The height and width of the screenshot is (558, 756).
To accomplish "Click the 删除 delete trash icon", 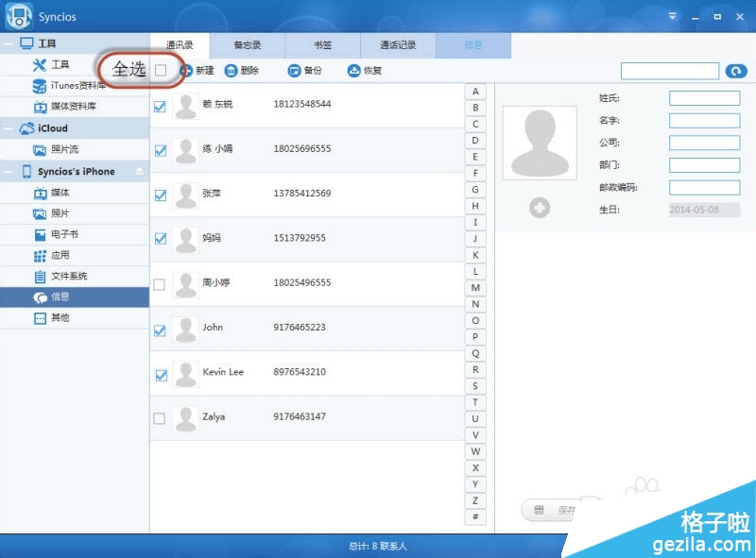I will tap(231, 71).
